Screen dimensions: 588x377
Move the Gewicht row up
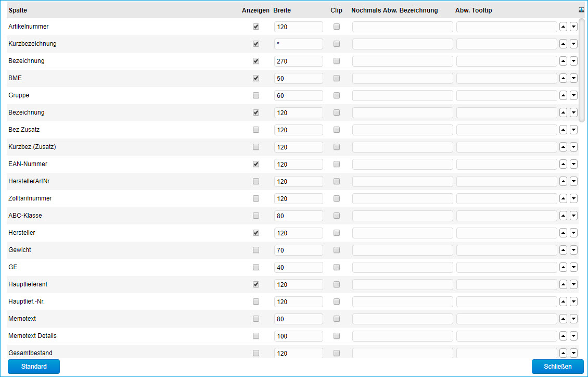tap(563, 250)
